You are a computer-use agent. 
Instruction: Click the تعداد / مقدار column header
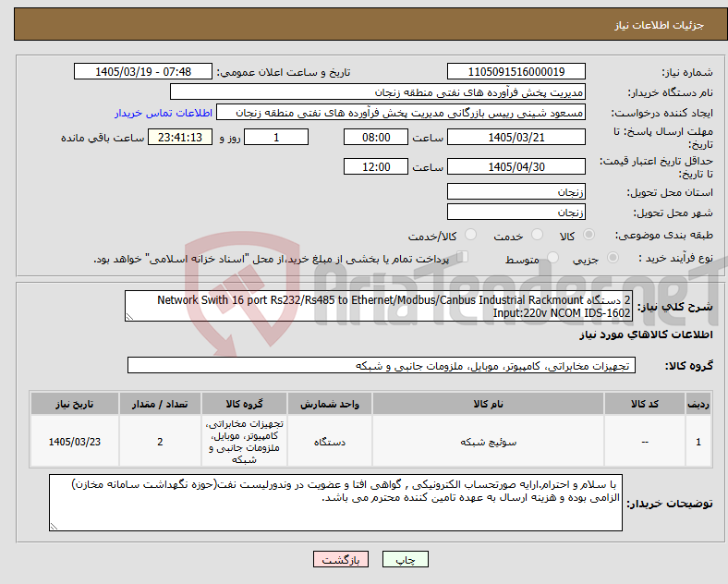[160, 404]
